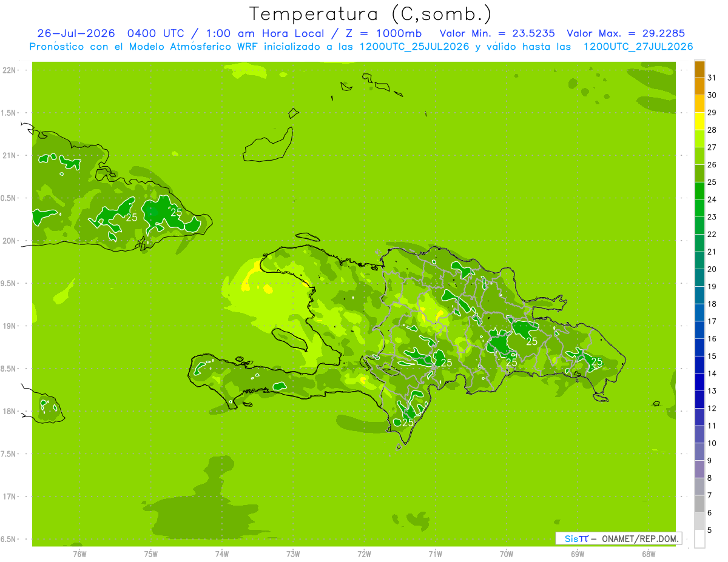
Task: Click the gray legend swatch between 6 and 7
Action: (x=699, y=504)
